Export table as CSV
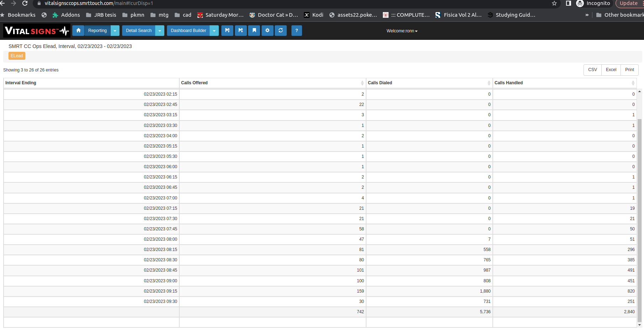 (592, 70)
